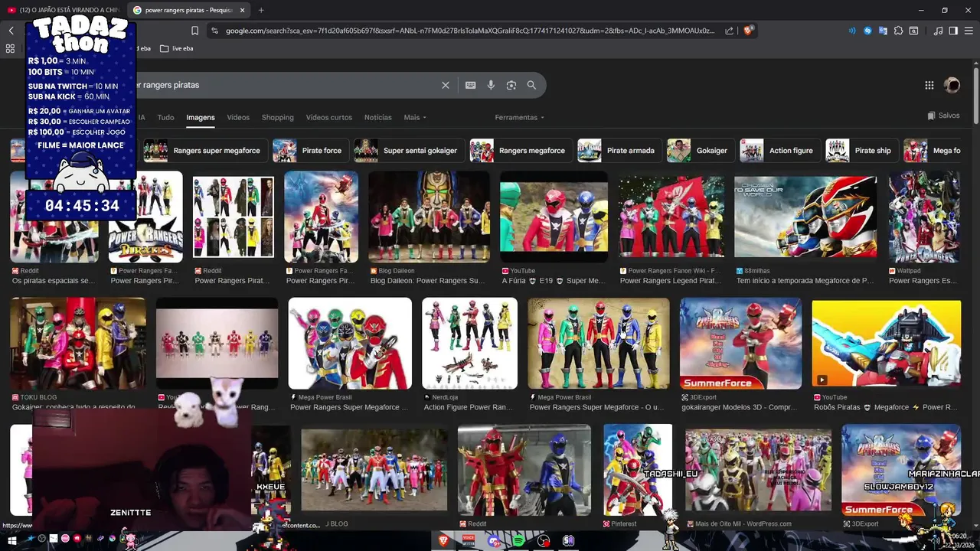Open the 88milhas Megaforce image result
Viewport: 980px width, 551px height.
(x=805, y=217)
